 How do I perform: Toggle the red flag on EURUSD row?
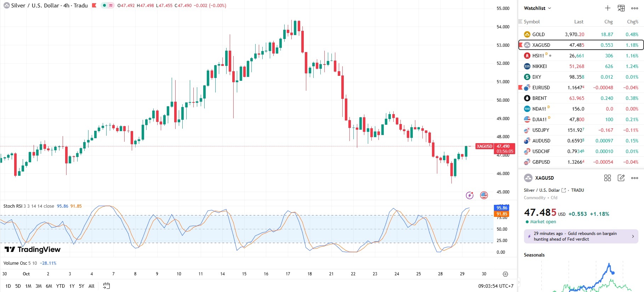click(520, 87)
